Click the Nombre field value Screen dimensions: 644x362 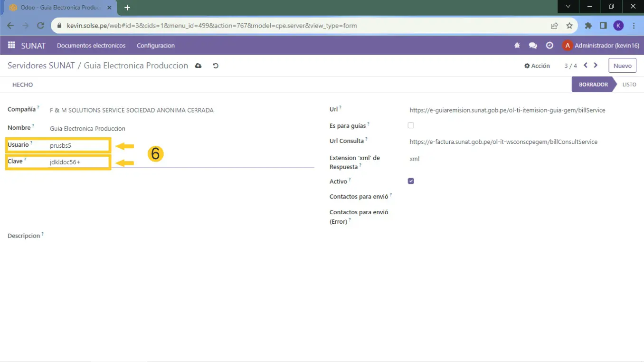tap(87, 129)
